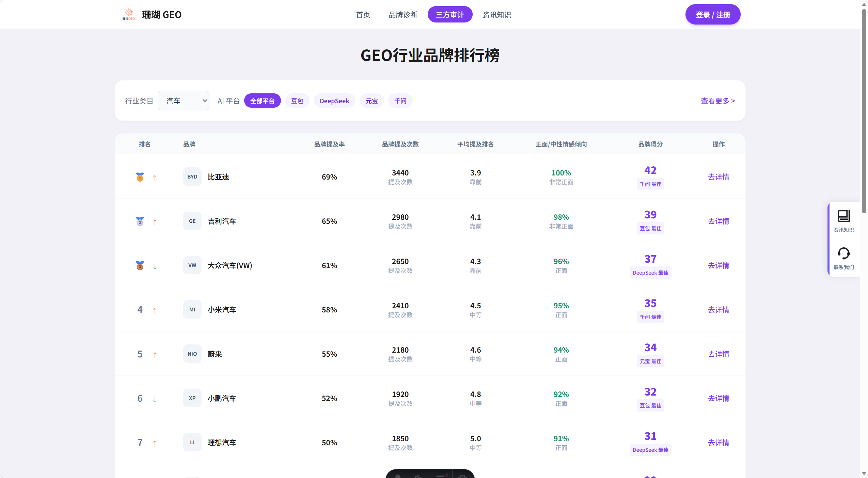Image resolution: width=868 pixels, height=478 pixels.
Task: Click the brand score 42
Action: pos(650,170)
